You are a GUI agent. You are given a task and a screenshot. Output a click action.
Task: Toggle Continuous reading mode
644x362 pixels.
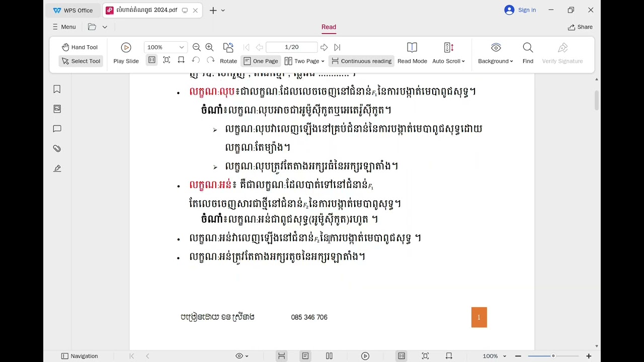coord(361,61)
